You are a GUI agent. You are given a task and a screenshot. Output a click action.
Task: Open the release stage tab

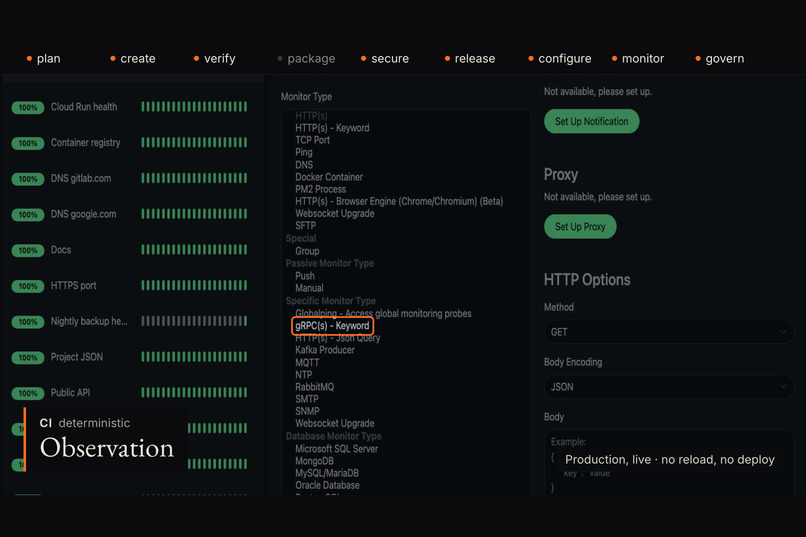click(x=470, y=59)
